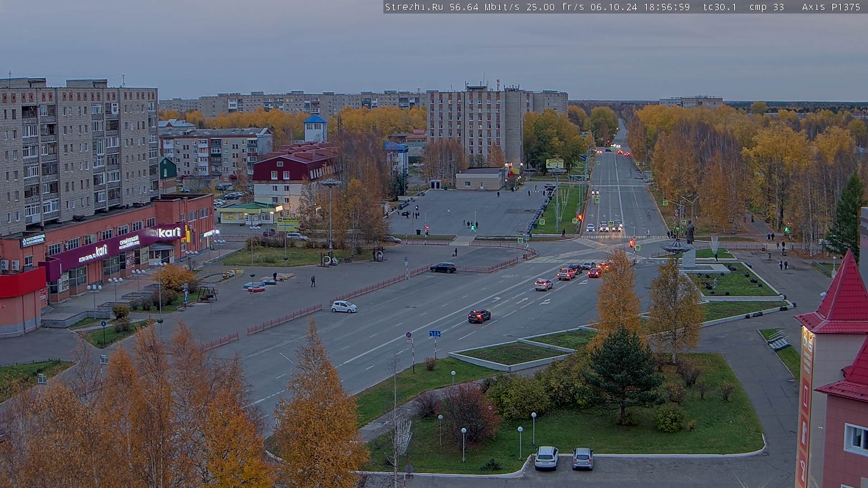Click the Axis P1375 camera model text
Viewport: 868px width, 488px height.
pyautogui.click(x=831, y=7)
